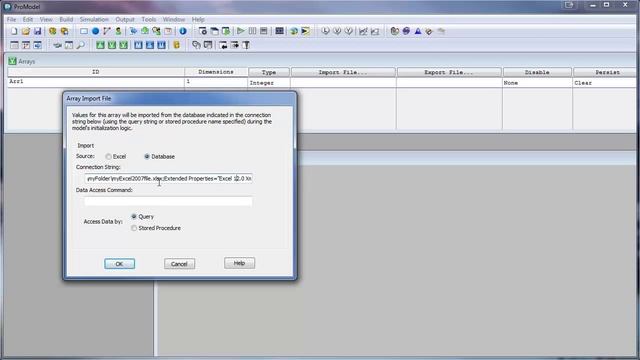The height and width of the screenshot is (360, 640).
Task: Click the calendar icon left of info icon
Action: coord(168,31)
